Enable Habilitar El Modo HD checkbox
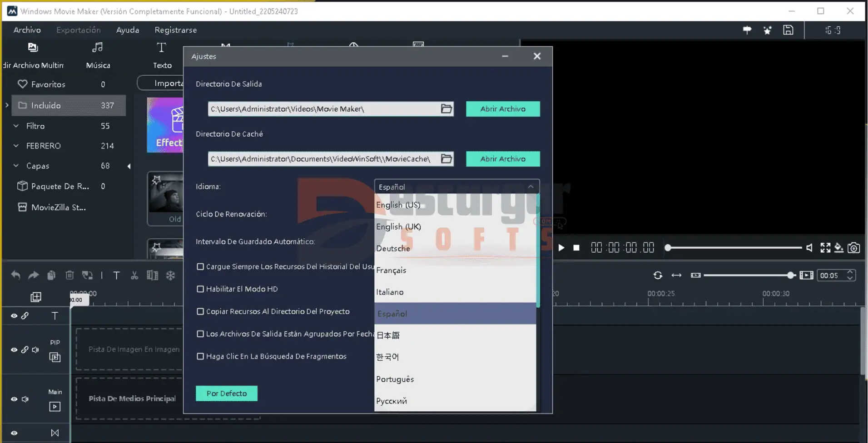Image resolution: width=868 pixels, height=443 pixels. pyautogui.click(x=200, y=289)
